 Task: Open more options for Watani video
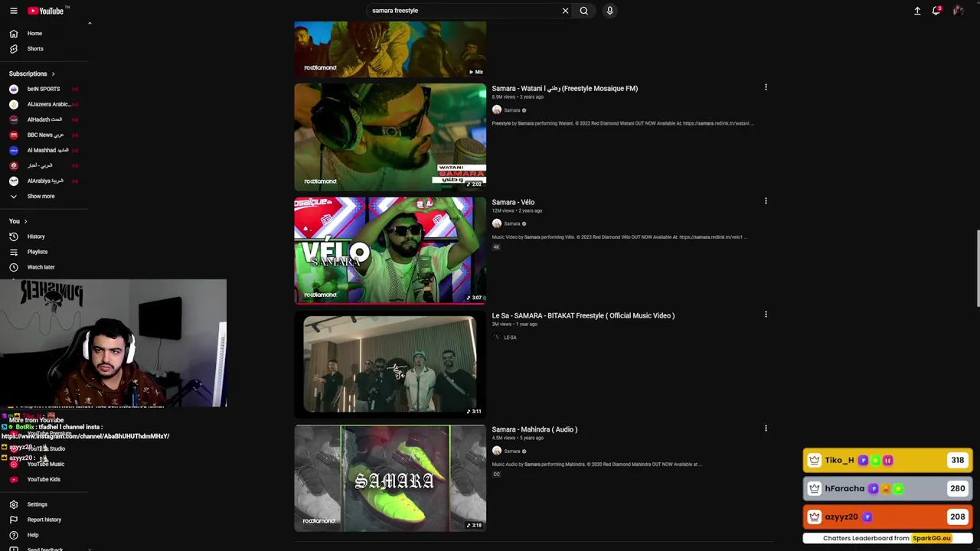tap(766, 87)
